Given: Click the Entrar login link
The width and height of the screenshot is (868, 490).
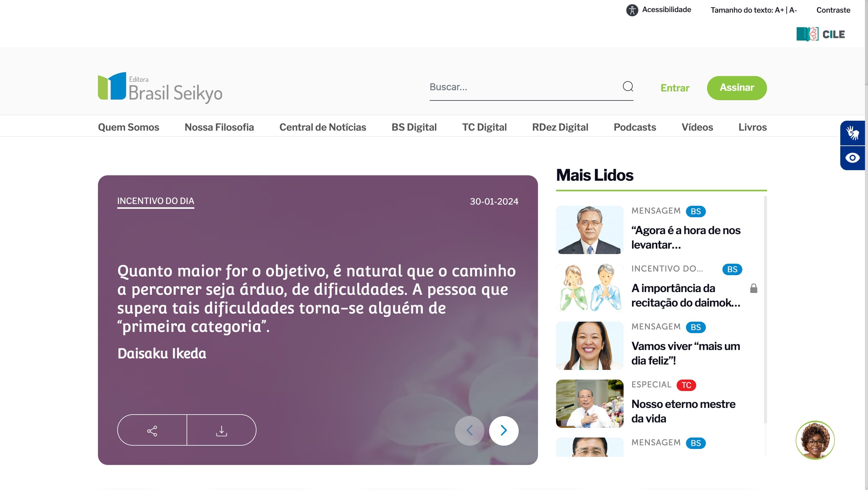Looking at the screenshot, I should tap(675, 88).
